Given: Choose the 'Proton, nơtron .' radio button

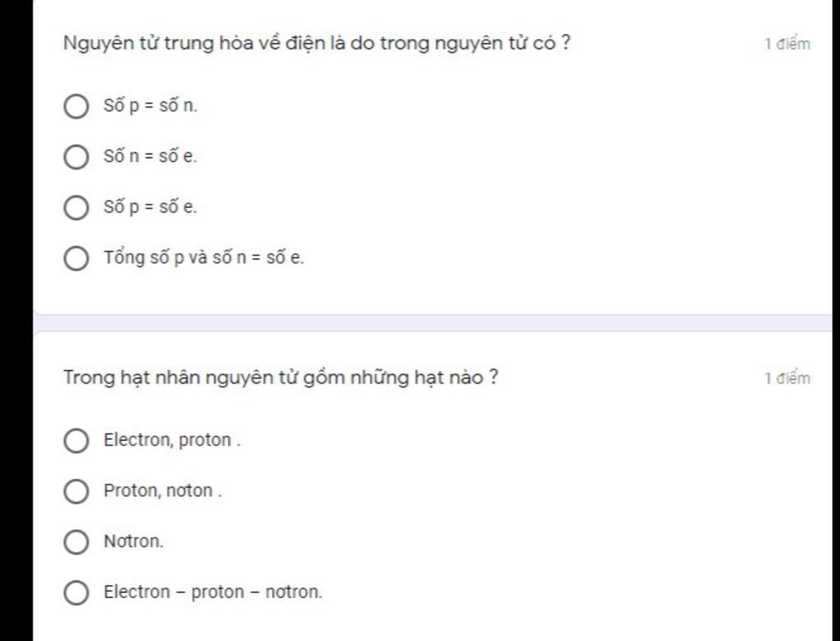Looking at the screenshot, I should point(76,491).
